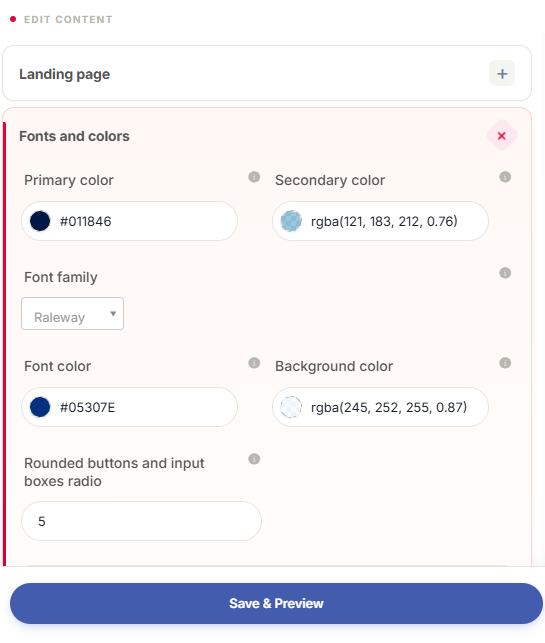Open the Font color dark blue swatch
Image resolution: width=545 pixels, height=643 pixels.
click(40, 407)
